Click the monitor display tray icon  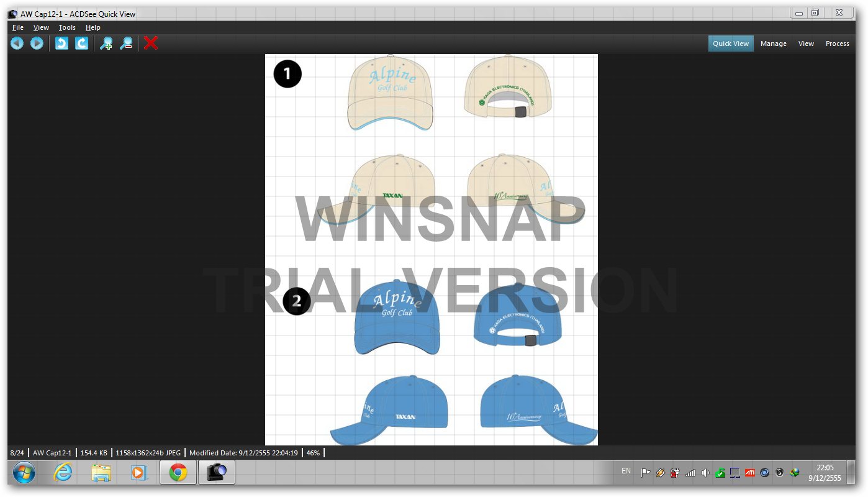[x=735, y=473]
